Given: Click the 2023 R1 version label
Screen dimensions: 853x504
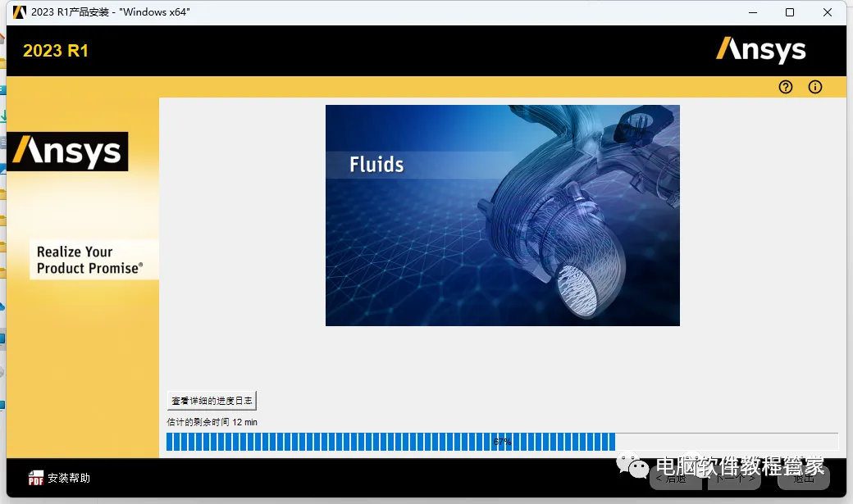Looking at the screenshot, I should click(x=56, y=51).
